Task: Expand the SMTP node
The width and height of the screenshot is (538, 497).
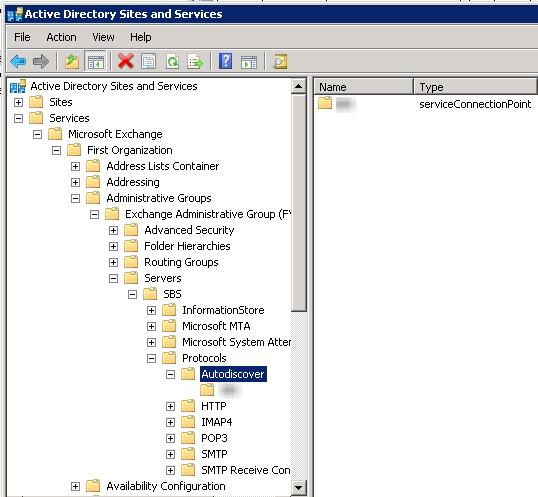Action: [170, 454]
